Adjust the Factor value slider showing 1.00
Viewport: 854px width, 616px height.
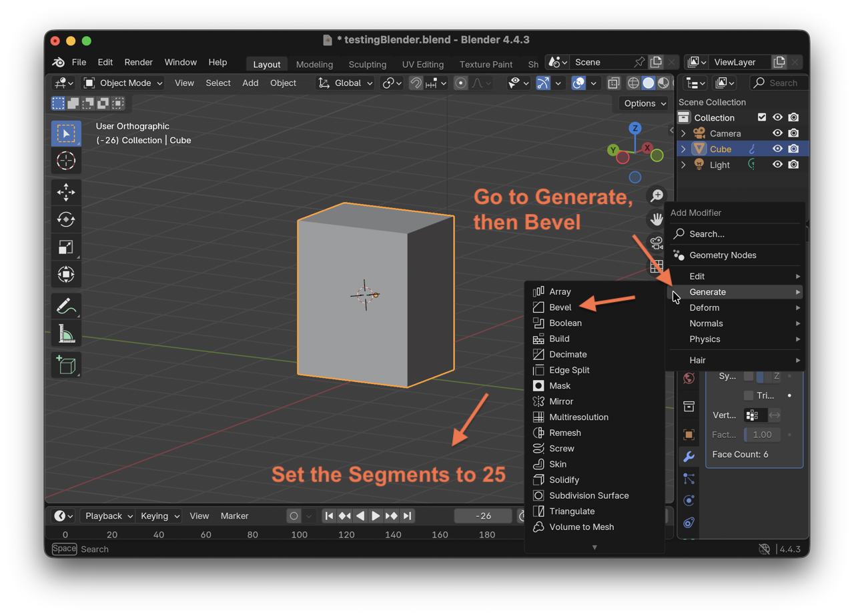[762, 434]
